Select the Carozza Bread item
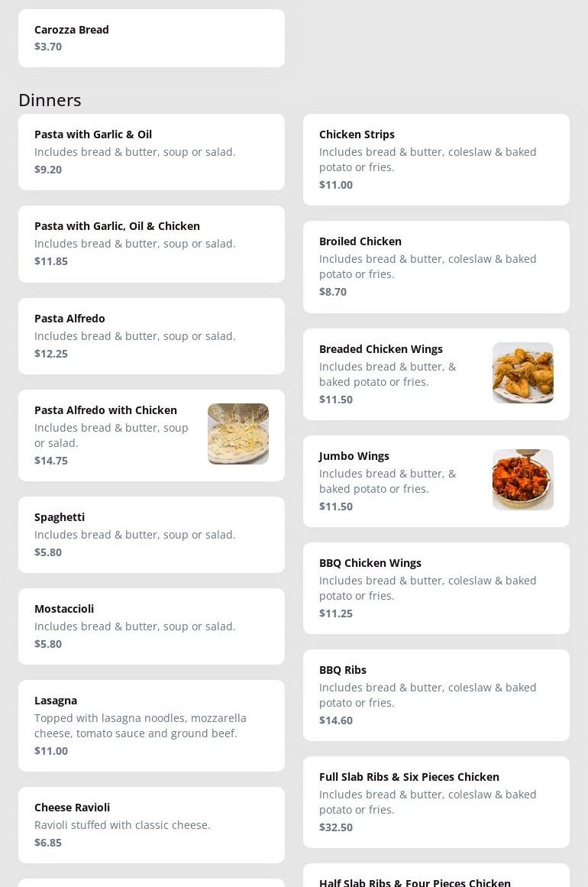Viewport: 588px width, 887px height. [151, 38]
